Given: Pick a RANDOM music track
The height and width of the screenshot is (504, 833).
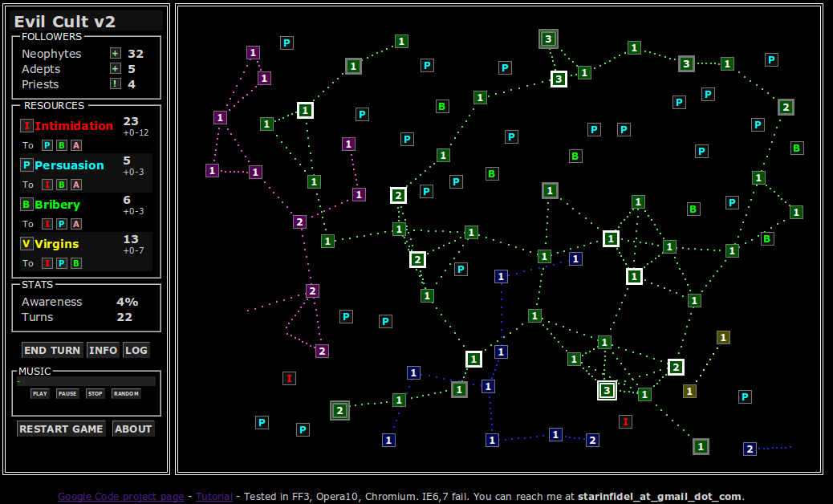Looking at the screenshot, I should tap(126, 394).
